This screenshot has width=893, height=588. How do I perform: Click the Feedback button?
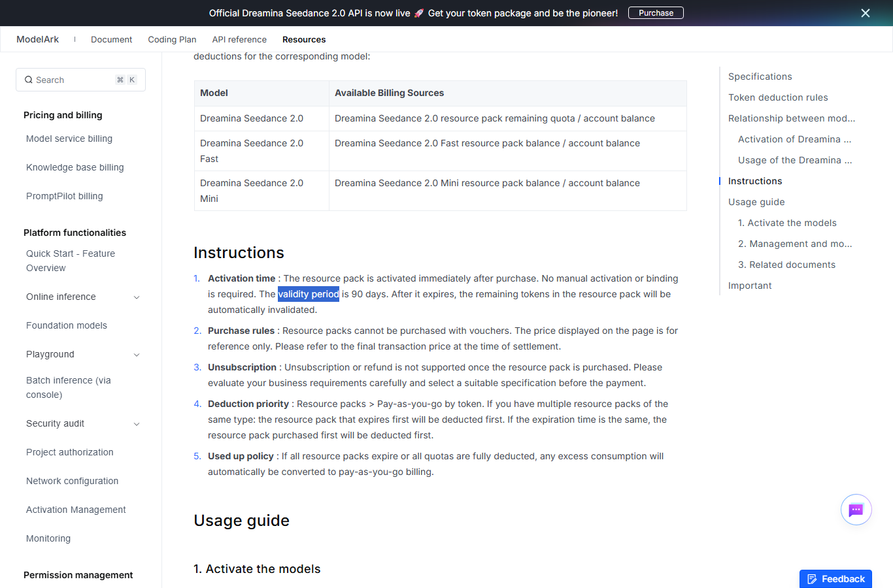tap(835, 579)
